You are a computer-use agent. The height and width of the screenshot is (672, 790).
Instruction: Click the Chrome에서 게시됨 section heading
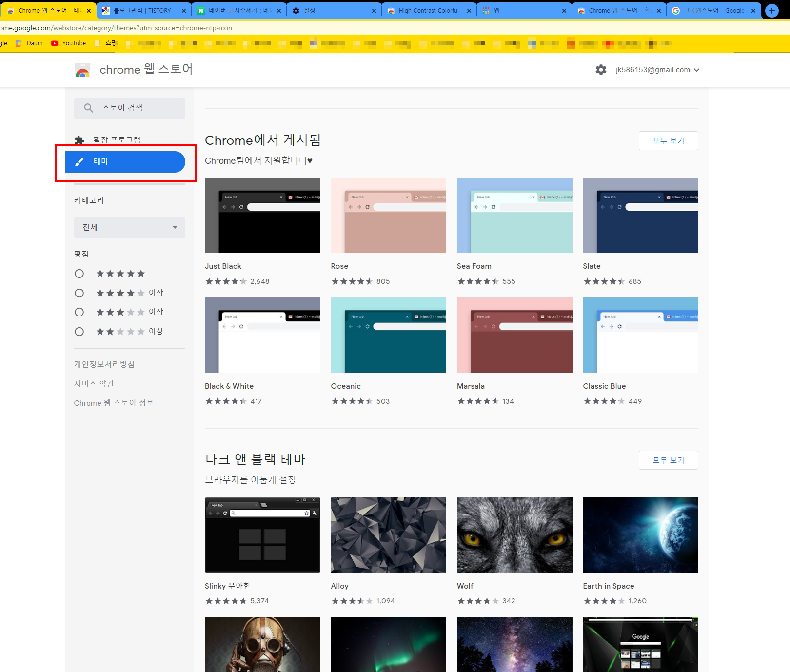263,140
